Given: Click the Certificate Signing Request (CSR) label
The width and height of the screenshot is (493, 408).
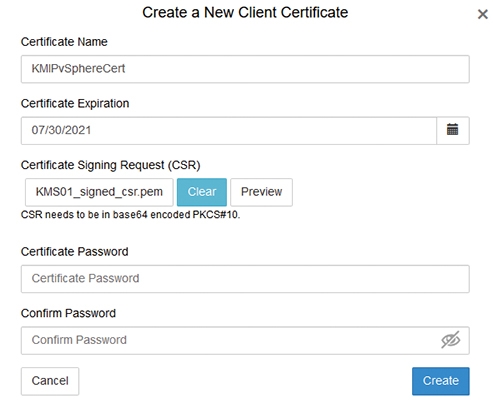Looking at the screenshot, I should coord(111,165).
